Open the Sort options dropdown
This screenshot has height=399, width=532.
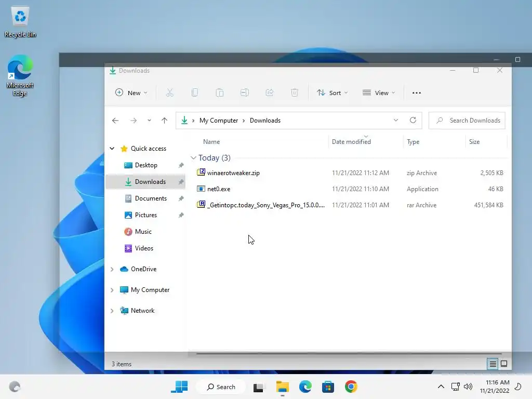point(332,92)
